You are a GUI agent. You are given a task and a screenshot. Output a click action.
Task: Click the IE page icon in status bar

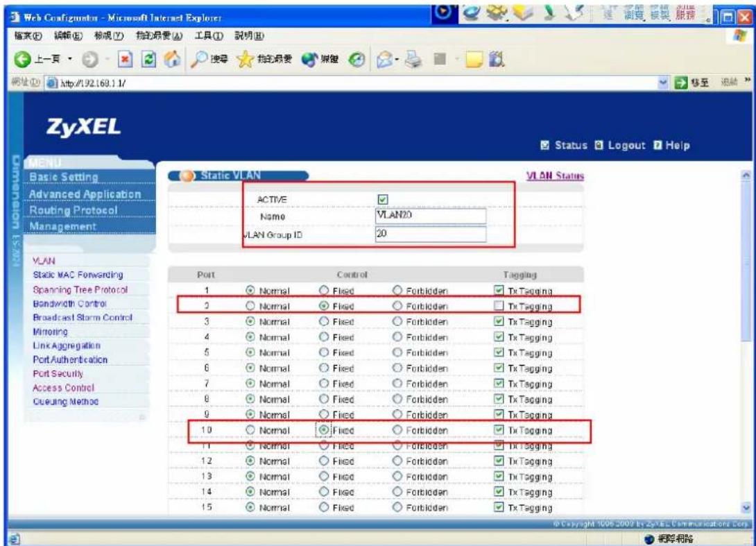click(x=14, y=539)
